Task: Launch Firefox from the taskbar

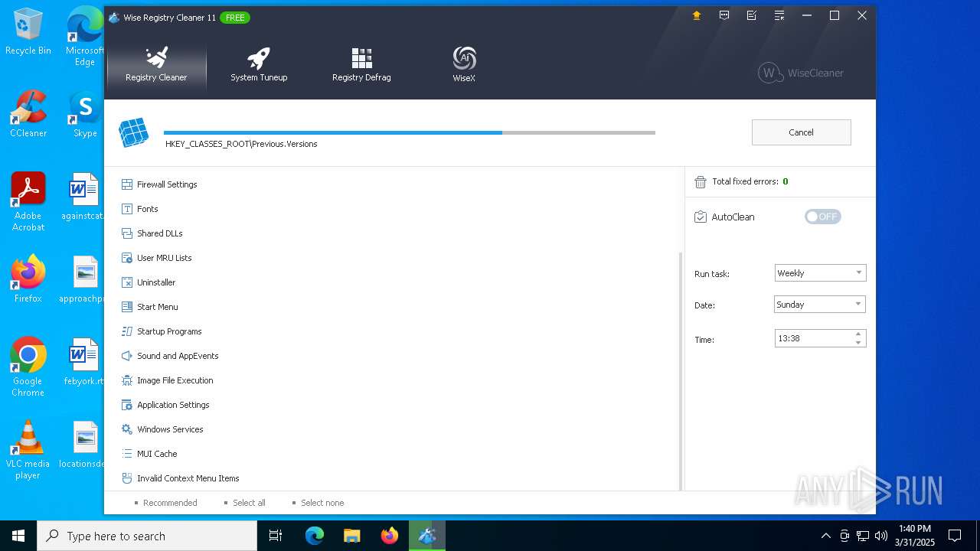Action: click(390, 536)
